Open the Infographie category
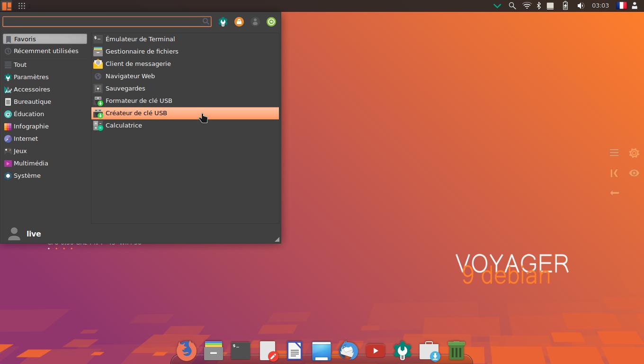The height and width of the screenshot is (364, 644). coord(45,126)
